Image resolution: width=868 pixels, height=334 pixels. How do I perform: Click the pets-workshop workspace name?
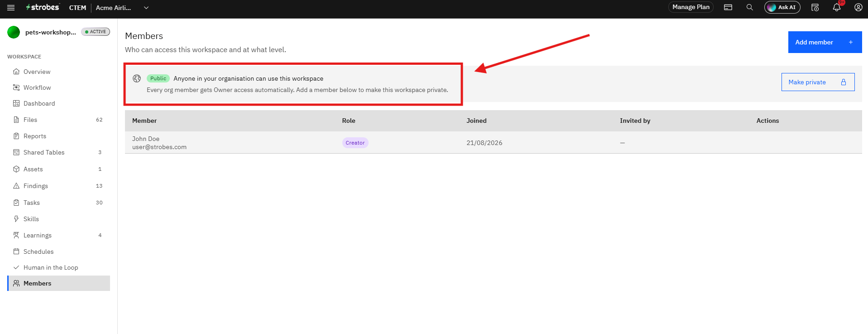(x=50, y=32)
